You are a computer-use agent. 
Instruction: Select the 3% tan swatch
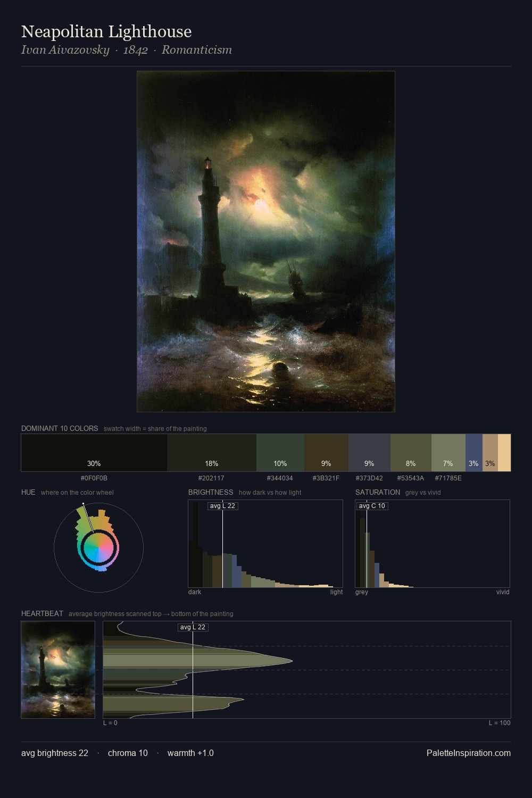[490, 453]
